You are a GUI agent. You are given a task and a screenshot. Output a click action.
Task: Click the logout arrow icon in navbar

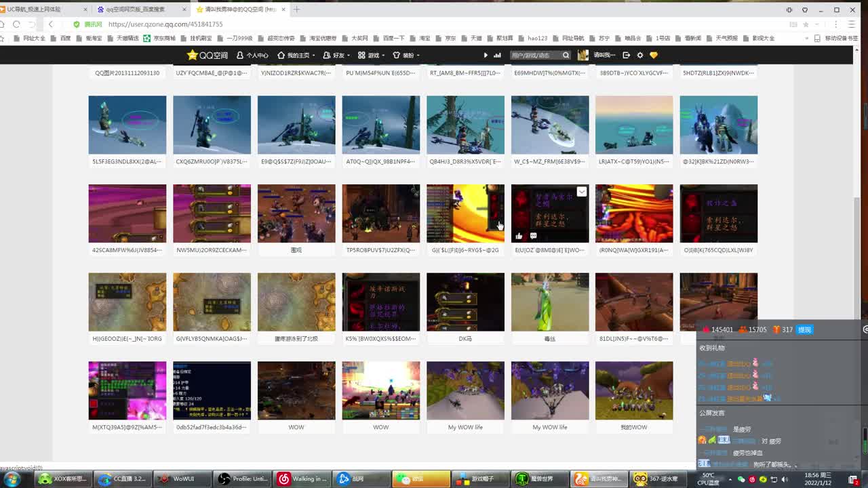tap(626, 55)
